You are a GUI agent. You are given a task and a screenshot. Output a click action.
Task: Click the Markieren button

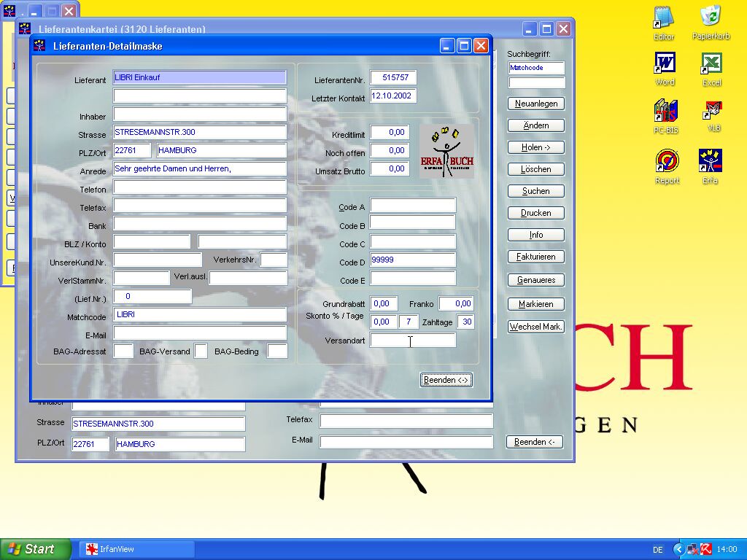(x=536, y=304)
